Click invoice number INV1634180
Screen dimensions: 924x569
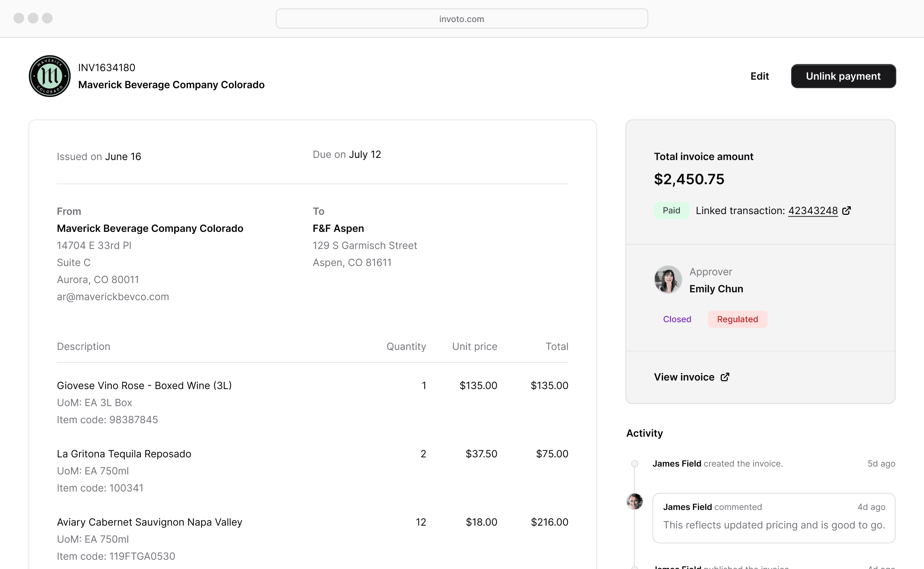[107, 68]
